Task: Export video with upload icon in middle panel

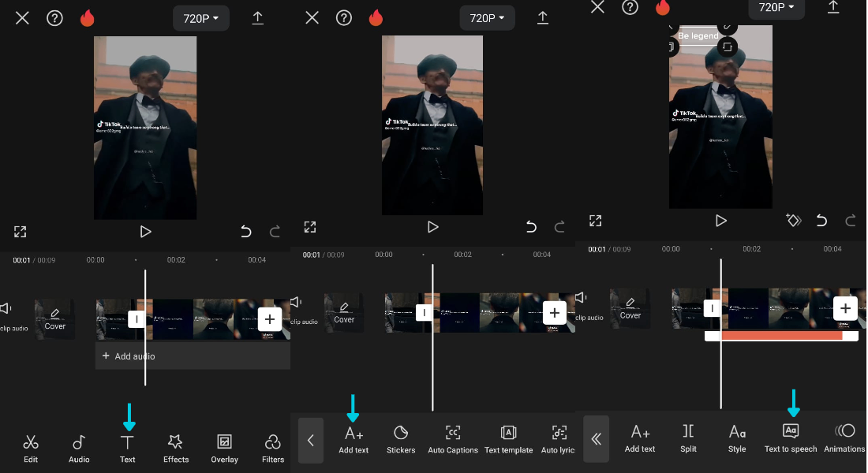Action: click(x=543, y=17)
